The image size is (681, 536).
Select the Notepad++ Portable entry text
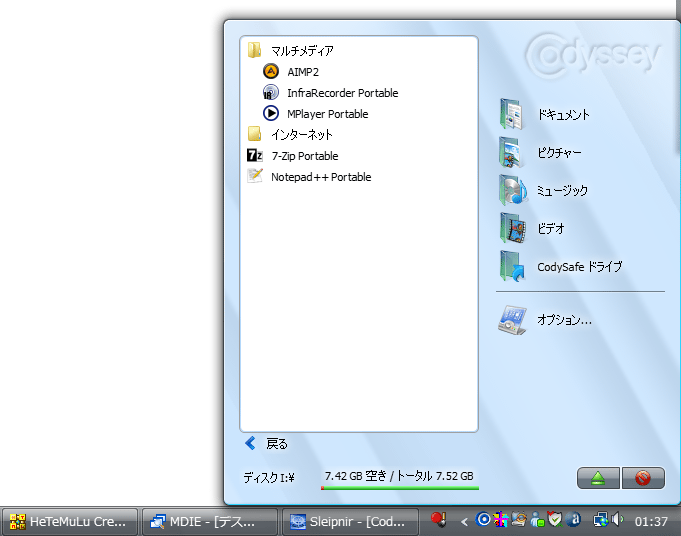pyautogui.click(x=321, y=177)
